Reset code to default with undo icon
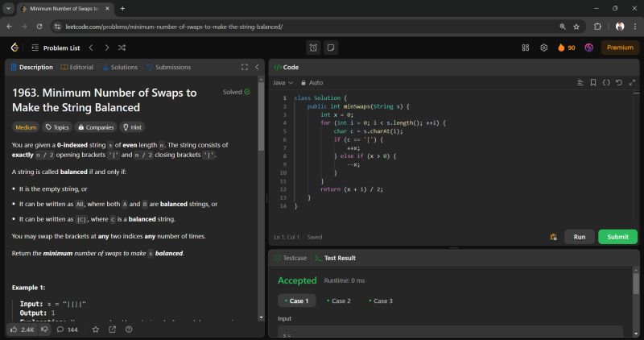This screenshot has width=644, height=340. pyautogui.click(x=620, y=82)
